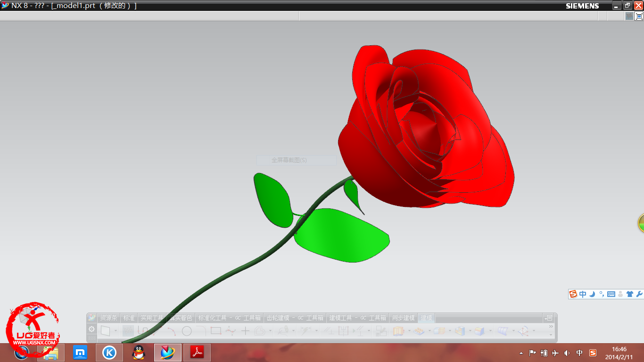Click the surface tool icon
Image resolution: width=644 pixels, height=362 pixels.
tap(503, 331)
